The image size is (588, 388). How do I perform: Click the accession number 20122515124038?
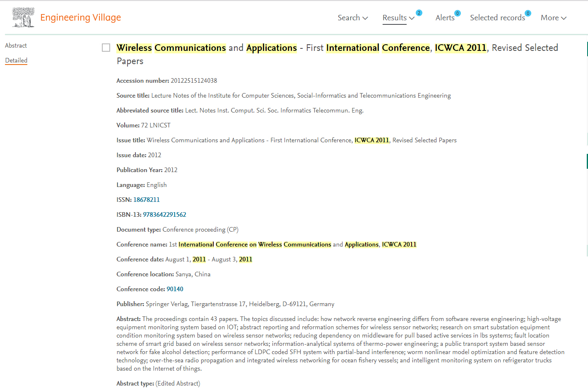[194, 81]
